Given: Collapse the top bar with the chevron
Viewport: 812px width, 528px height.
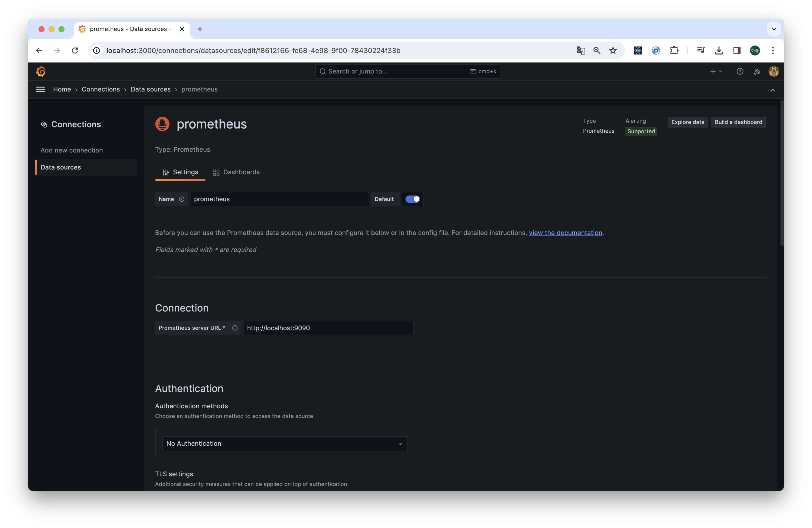Looking at the screenshot, I should pyautogui.click(x=772, y=90).
